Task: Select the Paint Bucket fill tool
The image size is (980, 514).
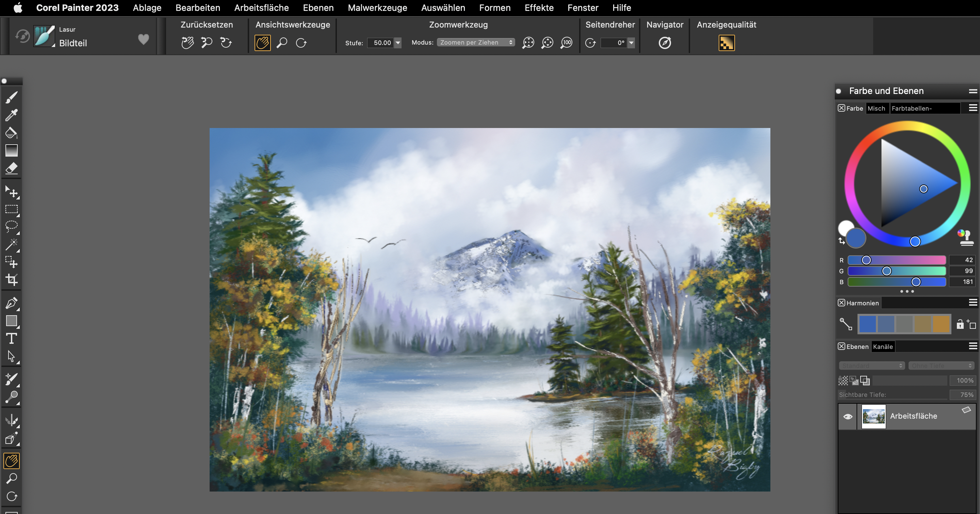Action: point(12,133)
